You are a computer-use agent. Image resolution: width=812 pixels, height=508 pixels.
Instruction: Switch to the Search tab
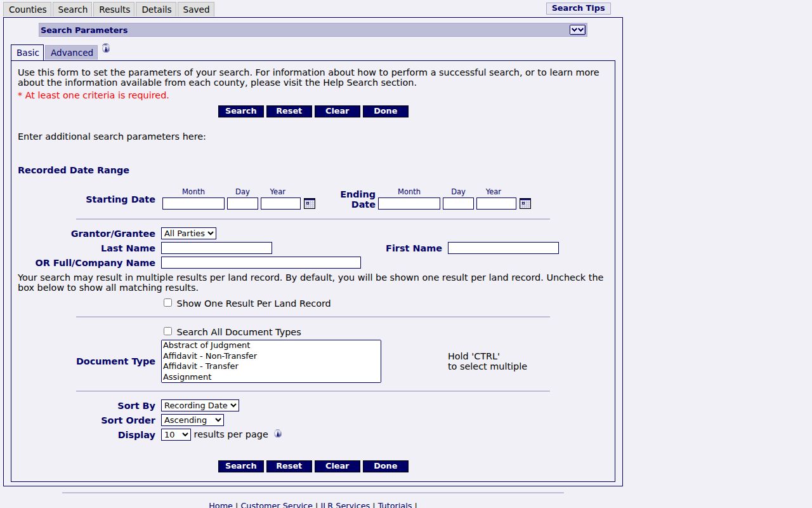click(73, 10)
